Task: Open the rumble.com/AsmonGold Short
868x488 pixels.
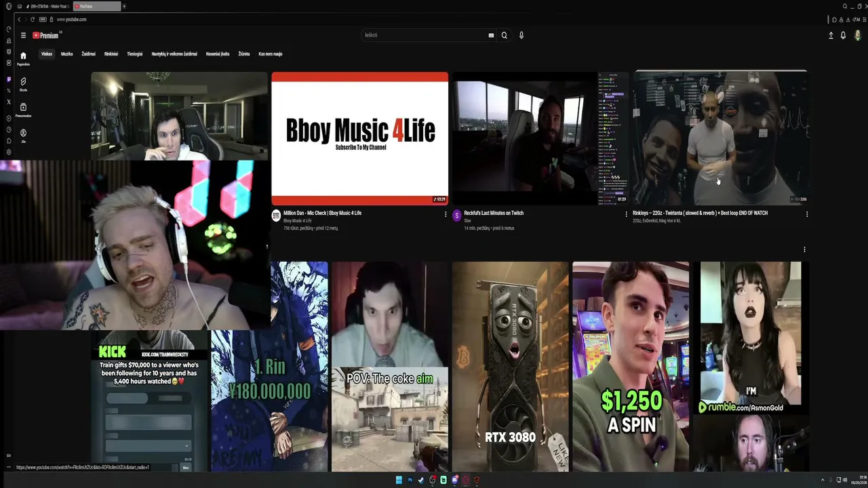Action: [751, 367]
